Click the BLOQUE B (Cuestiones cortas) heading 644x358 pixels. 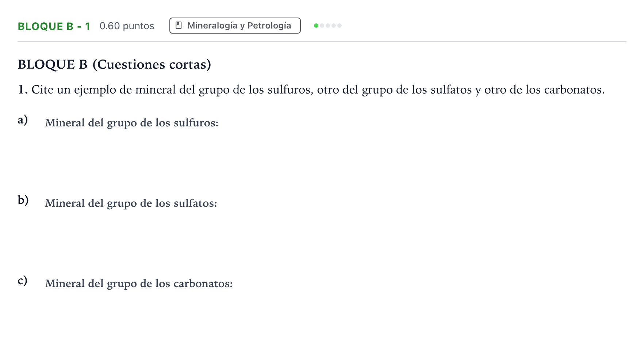[114, 64]
